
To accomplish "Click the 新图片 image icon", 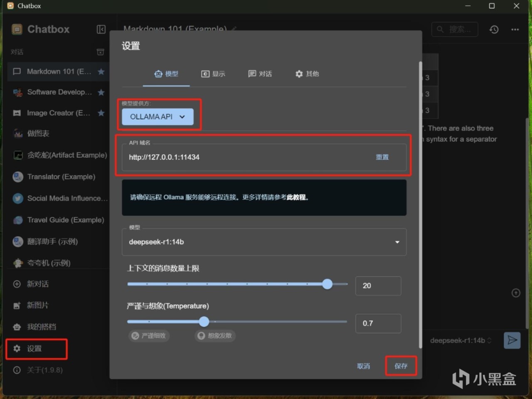I will 17,305.
